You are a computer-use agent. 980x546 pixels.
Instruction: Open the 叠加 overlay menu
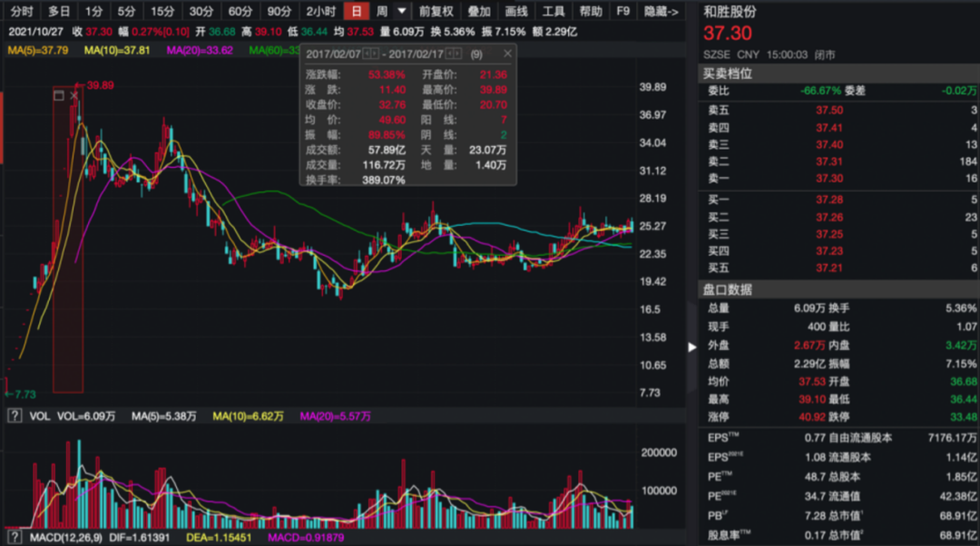(x=479, y=11)
